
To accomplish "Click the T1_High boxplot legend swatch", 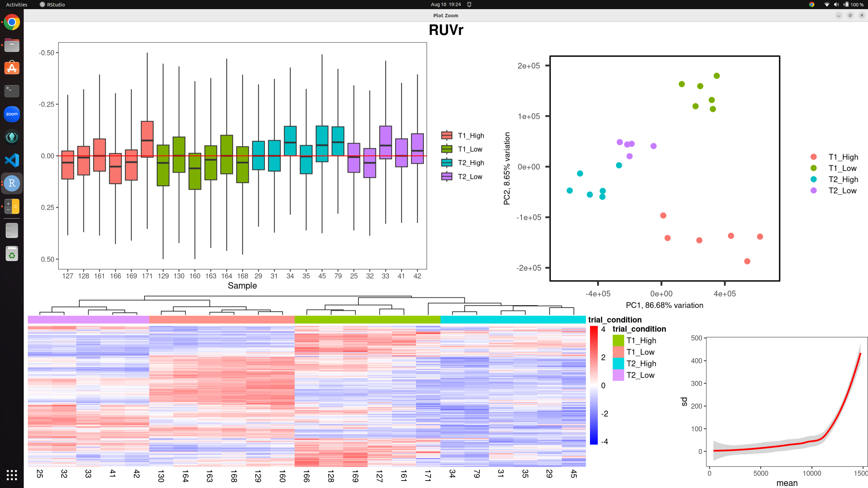I will 447,135.
